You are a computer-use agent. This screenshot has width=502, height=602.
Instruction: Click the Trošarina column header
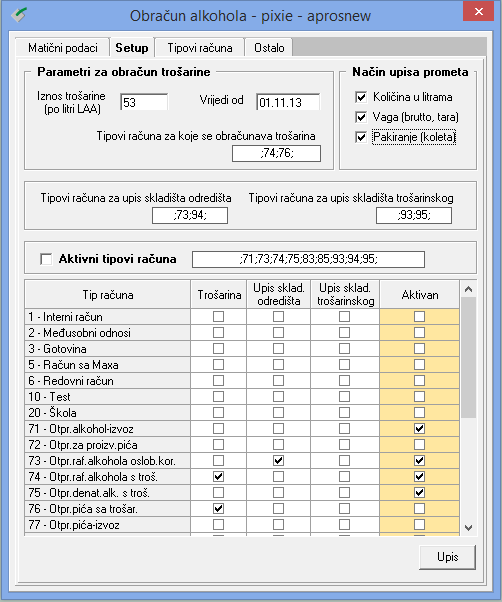pyautogui.click(x=219, y=294)
